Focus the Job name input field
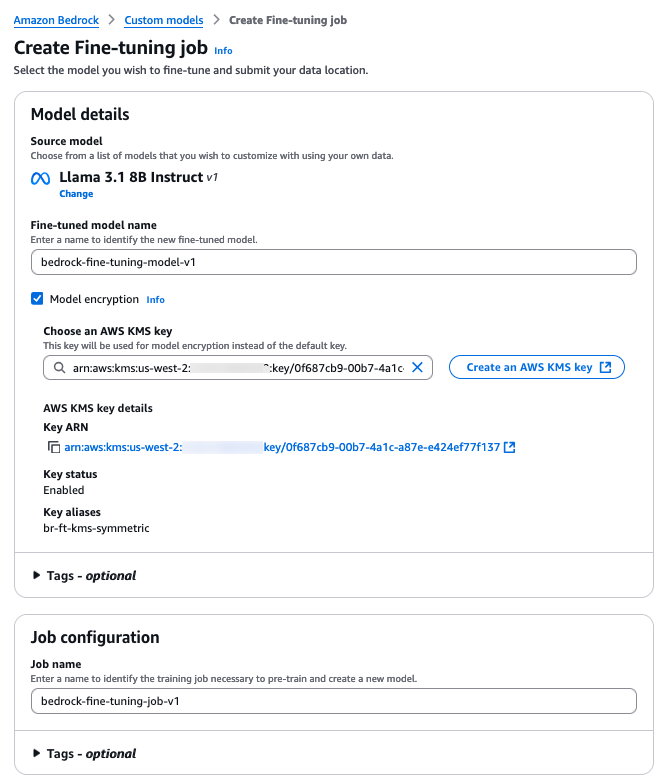The height and width of the screenshot is (781, 661). [x=333, y=701]
